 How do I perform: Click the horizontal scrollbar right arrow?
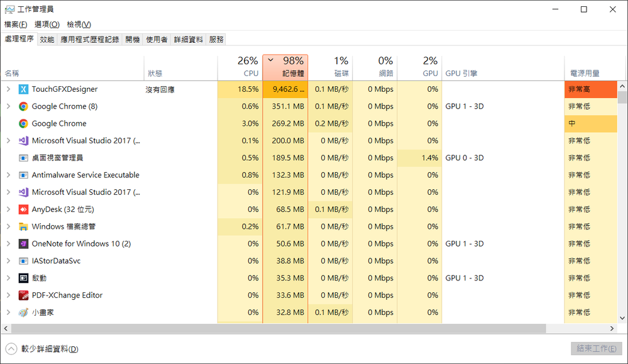[x=612, y=328]
